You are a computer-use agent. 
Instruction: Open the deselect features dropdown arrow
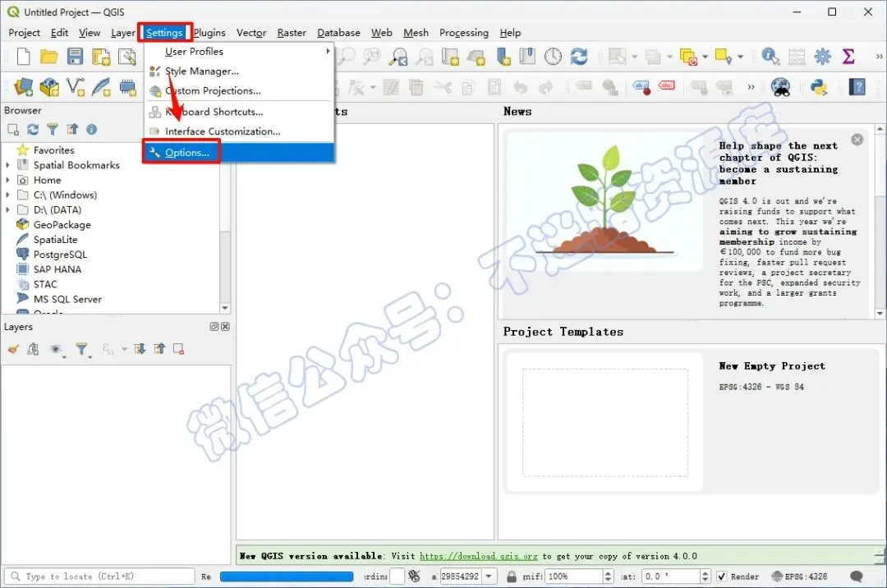pyautogui.click(x=705, y=57)
